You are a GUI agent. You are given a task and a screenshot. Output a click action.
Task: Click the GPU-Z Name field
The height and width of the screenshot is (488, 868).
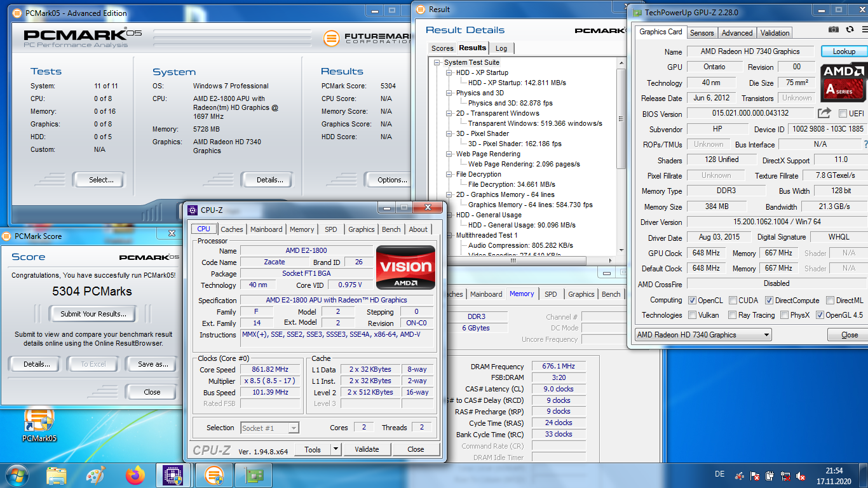tap(750, 51)
